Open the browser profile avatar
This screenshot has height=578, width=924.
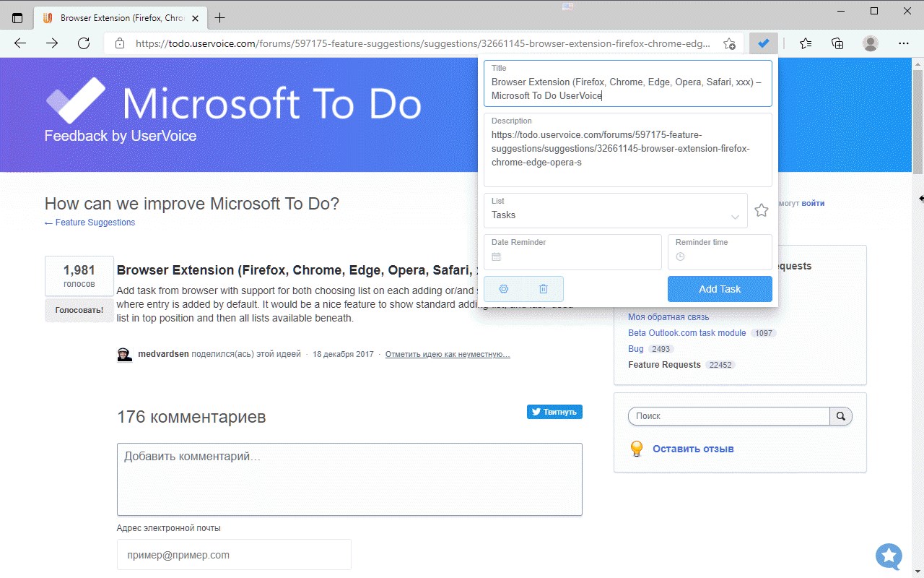(871, 43)
